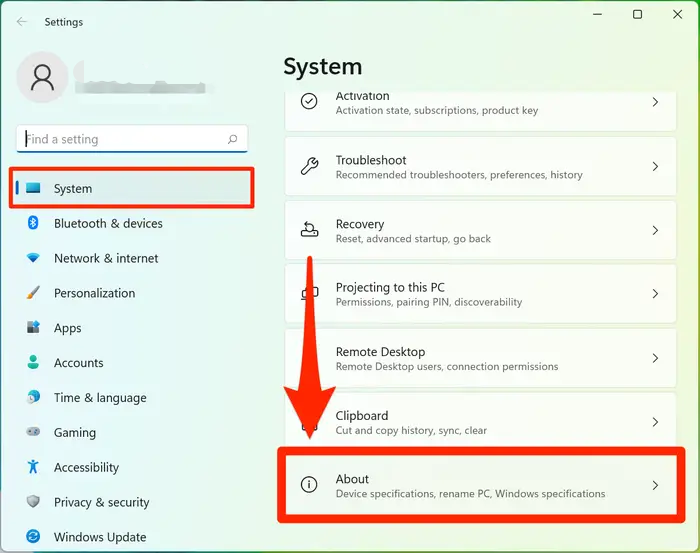Click the back arrow next to Settings
Screen dimensions: 700x553
(x=21, y=22)
